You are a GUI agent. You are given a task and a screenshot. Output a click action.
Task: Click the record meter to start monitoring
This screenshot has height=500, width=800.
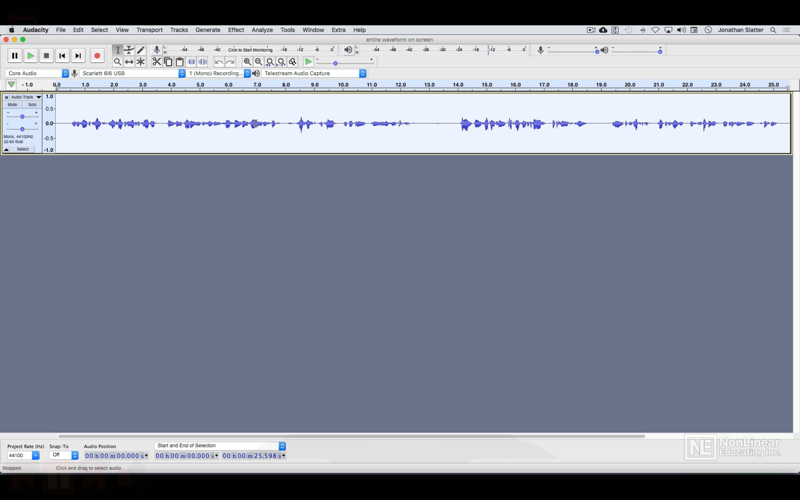click(x=250, y=49)
